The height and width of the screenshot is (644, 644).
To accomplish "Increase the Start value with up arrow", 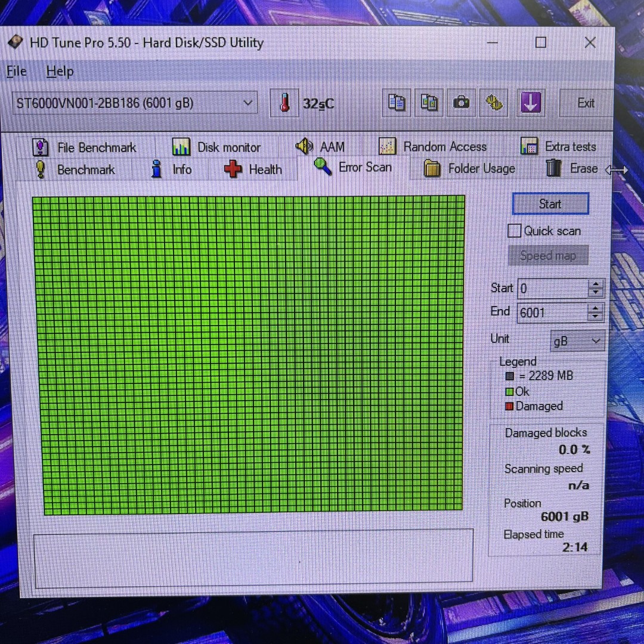I will [596, 284].
